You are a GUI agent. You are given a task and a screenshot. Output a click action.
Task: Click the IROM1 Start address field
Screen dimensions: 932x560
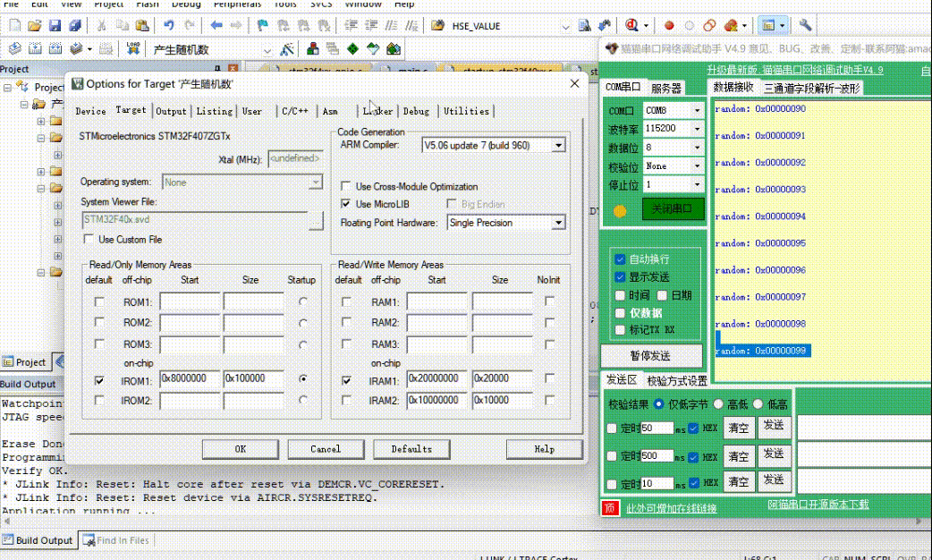190,379
